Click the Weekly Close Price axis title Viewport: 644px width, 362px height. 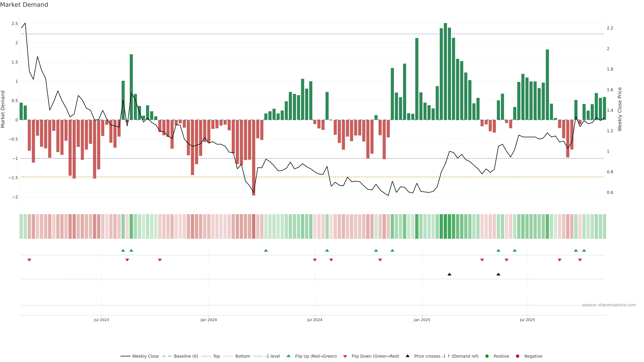[620, 109]
